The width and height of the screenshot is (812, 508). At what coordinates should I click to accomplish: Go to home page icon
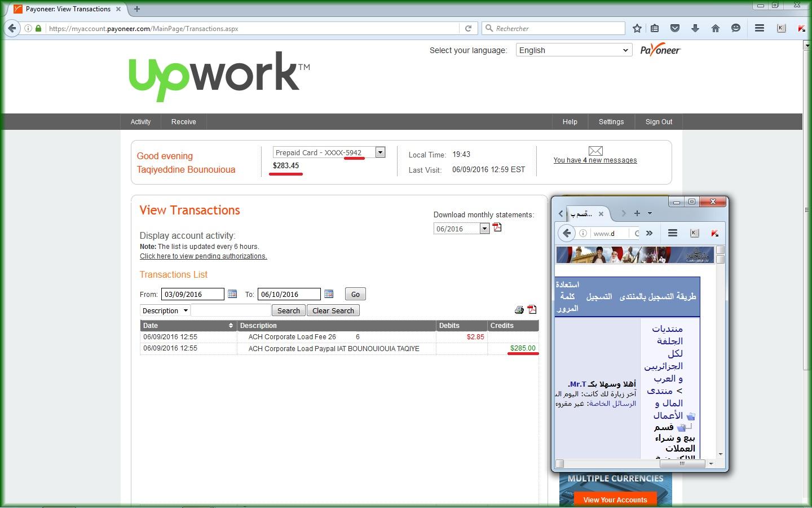click(x=715, y=28)
